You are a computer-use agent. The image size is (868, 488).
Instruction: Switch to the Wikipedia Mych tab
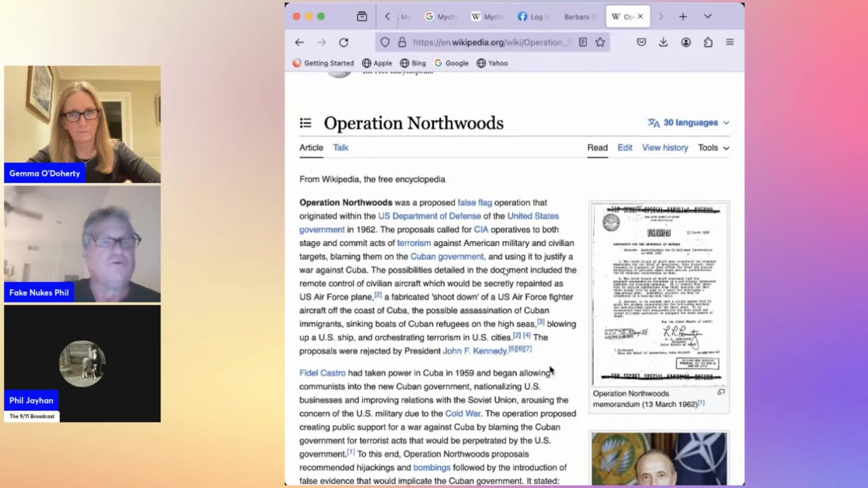487,16
